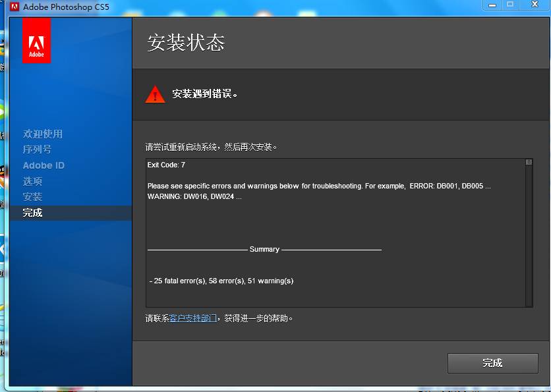Viewport: 551px width, 392px height.
Task: Click 'Please see specific errors' line
Action: 319,186
